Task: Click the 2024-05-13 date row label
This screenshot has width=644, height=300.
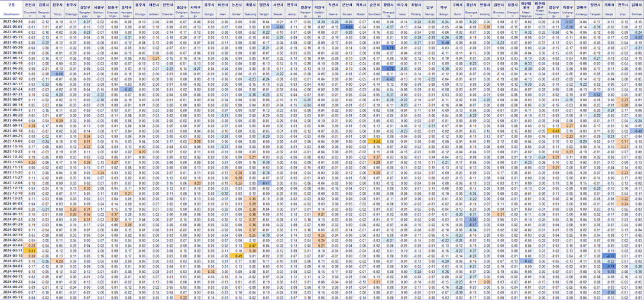Action: [x=12, y=297]
